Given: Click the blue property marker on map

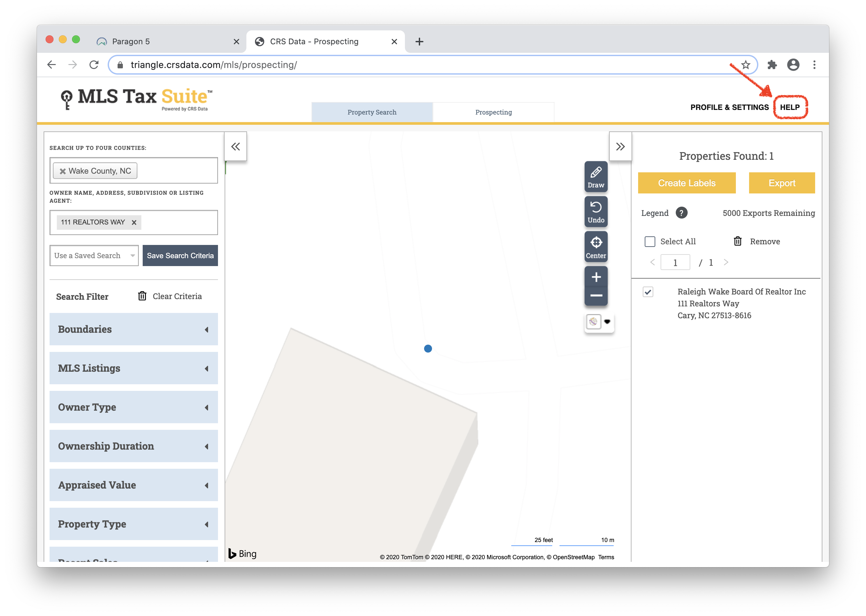Looking at the screenshot, I should tap(428, 348).
